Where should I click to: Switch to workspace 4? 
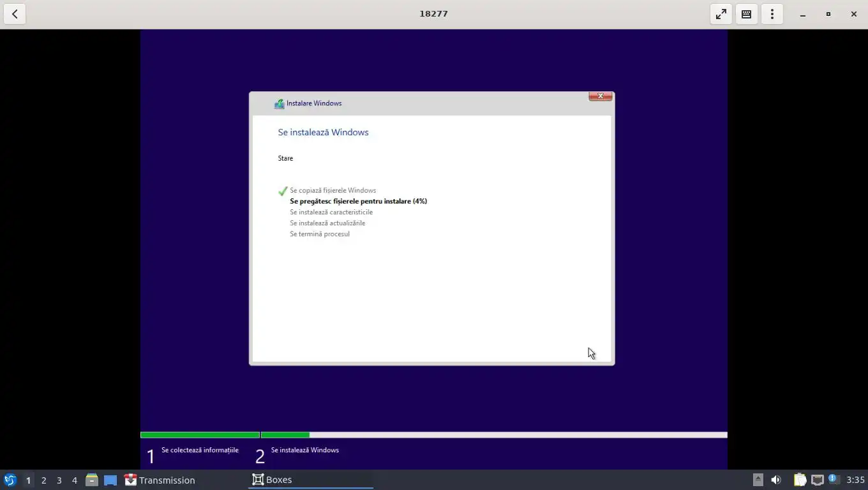click(x=74, y=480)
